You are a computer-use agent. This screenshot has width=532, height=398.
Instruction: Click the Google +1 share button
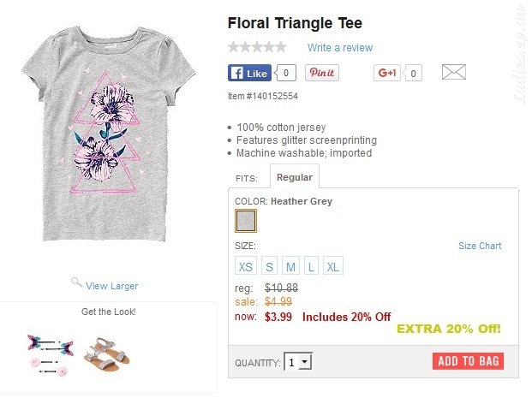point(387,73)
